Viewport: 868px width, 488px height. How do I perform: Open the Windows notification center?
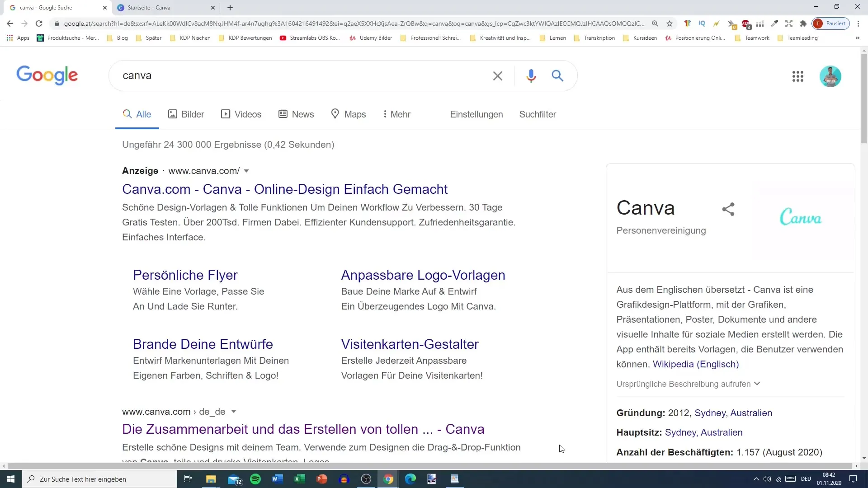pyautogui.click(x=853, y=479)
